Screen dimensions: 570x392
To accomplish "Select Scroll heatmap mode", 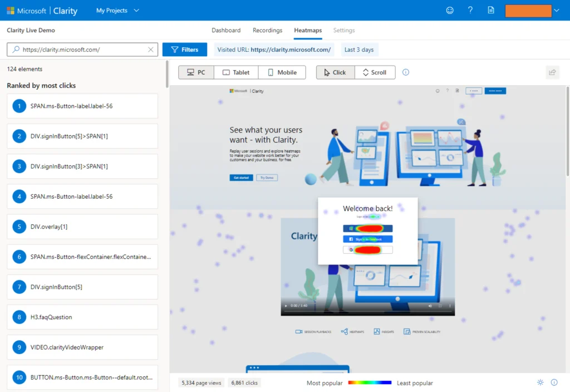I will [375, 72].
